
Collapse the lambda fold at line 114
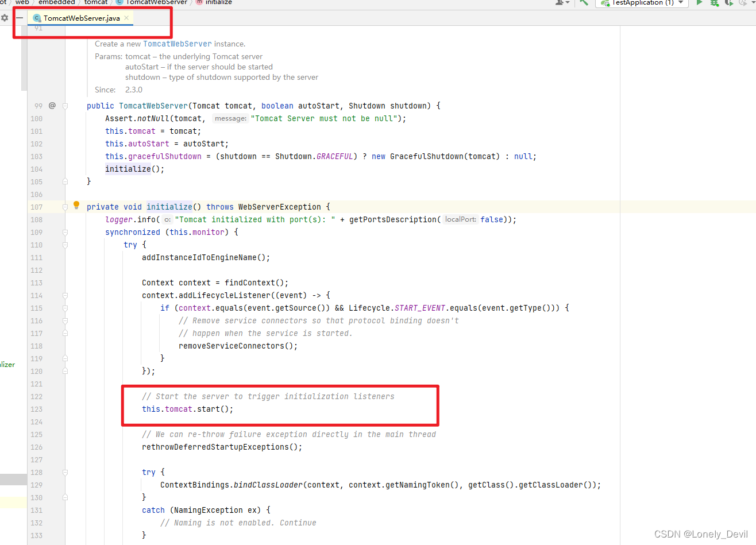click(x=65, y=295)
